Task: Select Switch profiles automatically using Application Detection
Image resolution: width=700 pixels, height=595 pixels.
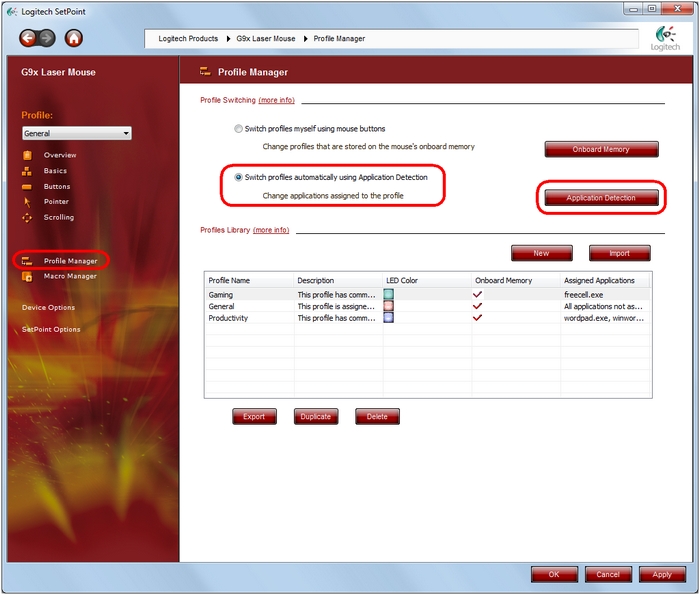Action: (238, 177)
